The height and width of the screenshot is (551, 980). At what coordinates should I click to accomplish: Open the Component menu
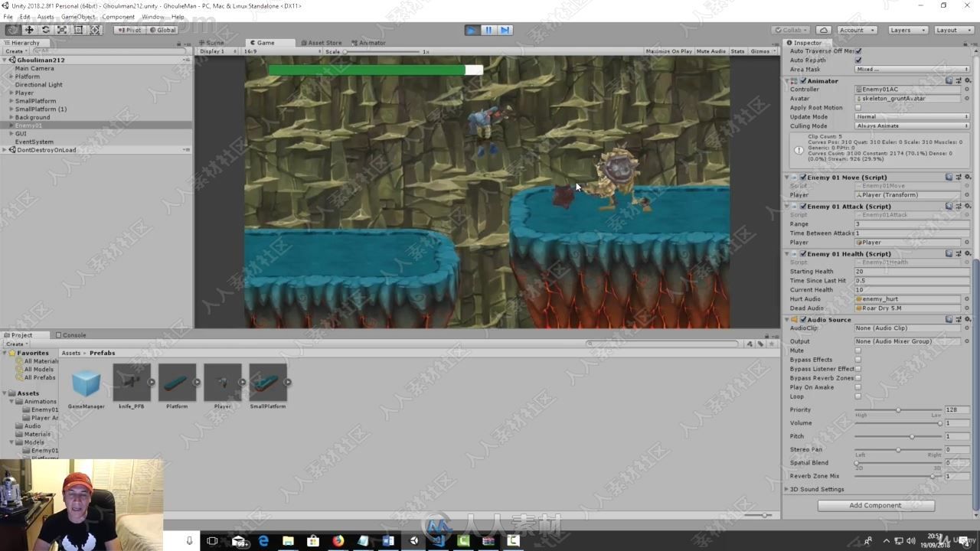pos(118,17)
